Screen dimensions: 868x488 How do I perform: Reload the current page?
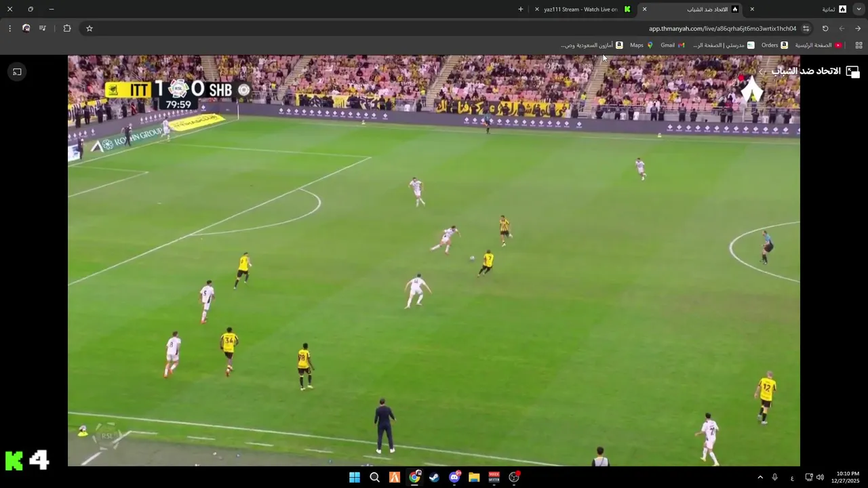825,28
